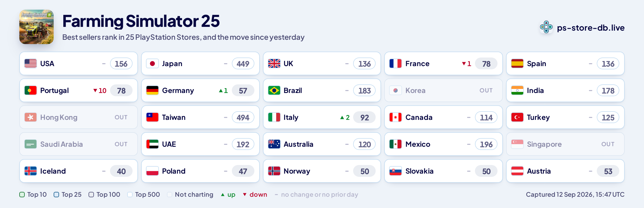Click the Top 100 legend box
Image resolution: width=644 pixels, height=208 pixels.
tap(91, 195)
